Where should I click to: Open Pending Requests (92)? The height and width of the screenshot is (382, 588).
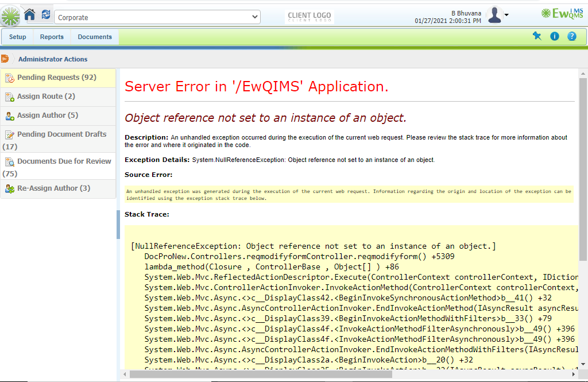tap(58, 78)
